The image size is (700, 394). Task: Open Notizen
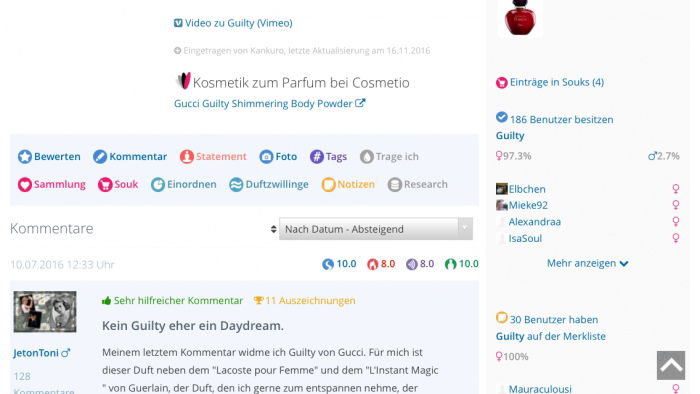tap(356, 184)
